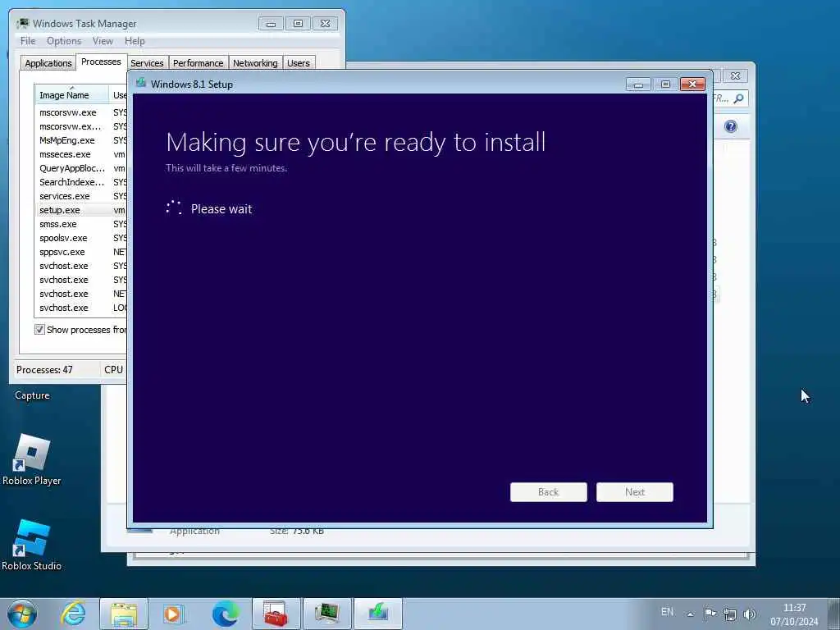Switch to the Services tab
The width and height of the screenshot is (840, 630).
(x=147, y=63)
